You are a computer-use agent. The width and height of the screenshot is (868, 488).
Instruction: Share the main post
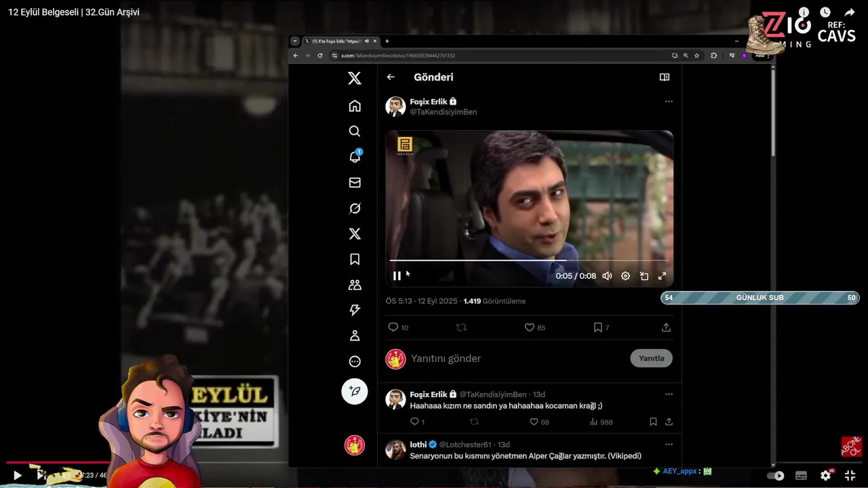666,327
